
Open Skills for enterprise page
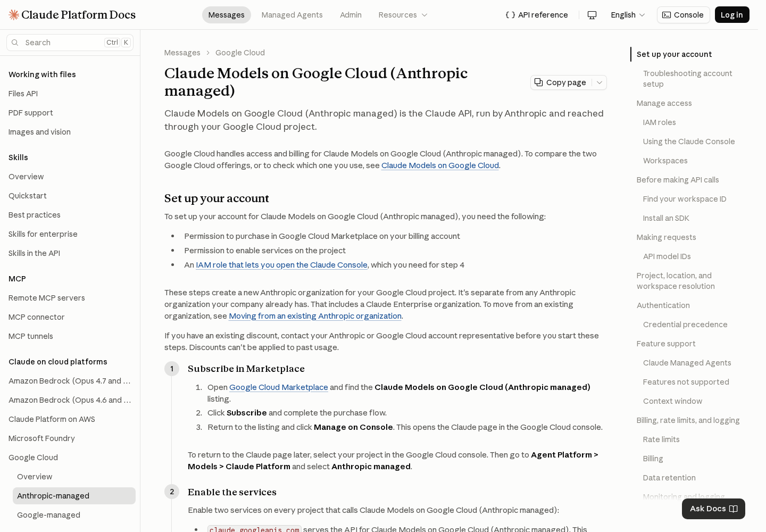click(43, 234)
